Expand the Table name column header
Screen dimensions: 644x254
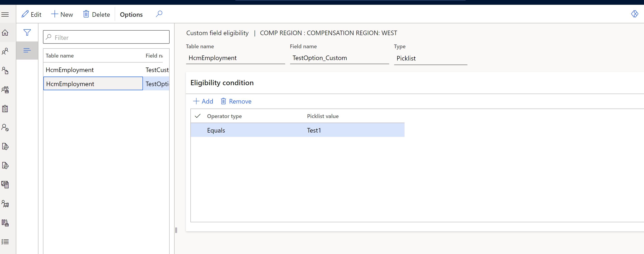pyautogui.click(x=142, y=55)
